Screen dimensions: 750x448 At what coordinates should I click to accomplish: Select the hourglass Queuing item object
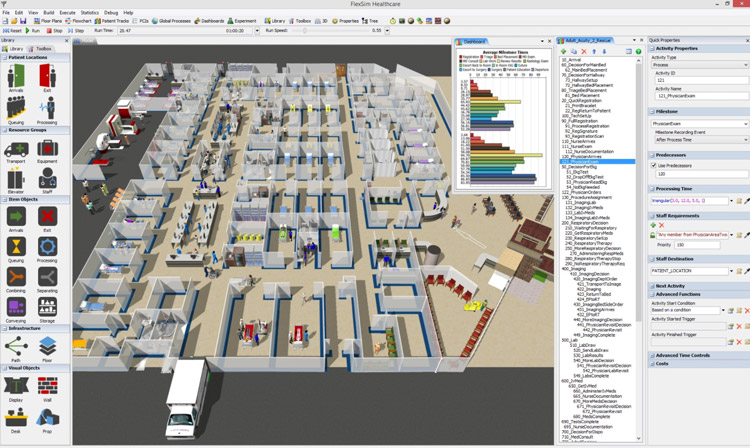[16, 247]
